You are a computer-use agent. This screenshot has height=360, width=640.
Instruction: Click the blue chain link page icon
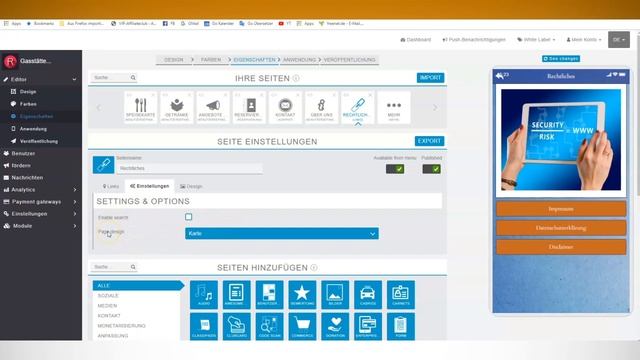pyautogui.click(x=103, y=165)
